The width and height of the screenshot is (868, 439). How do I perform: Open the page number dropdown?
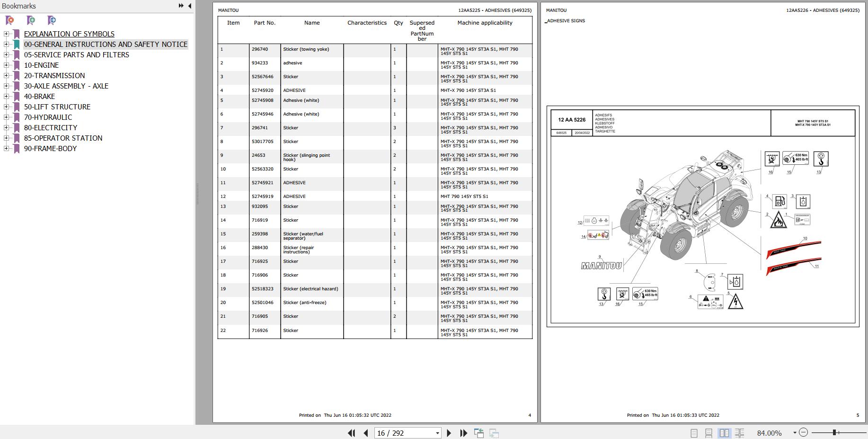[x=437, y=433]
